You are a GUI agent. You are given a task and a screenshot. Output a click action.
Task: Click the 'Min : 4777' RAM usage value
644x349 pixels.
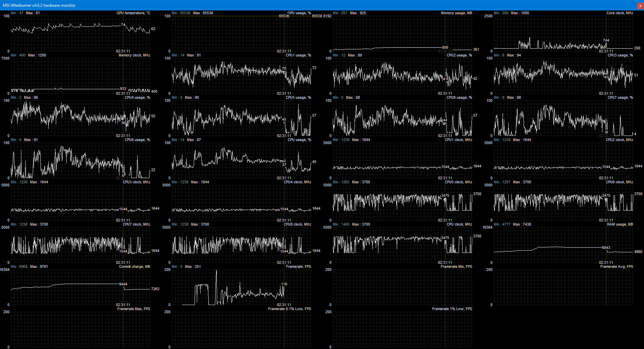click(502, 224)
